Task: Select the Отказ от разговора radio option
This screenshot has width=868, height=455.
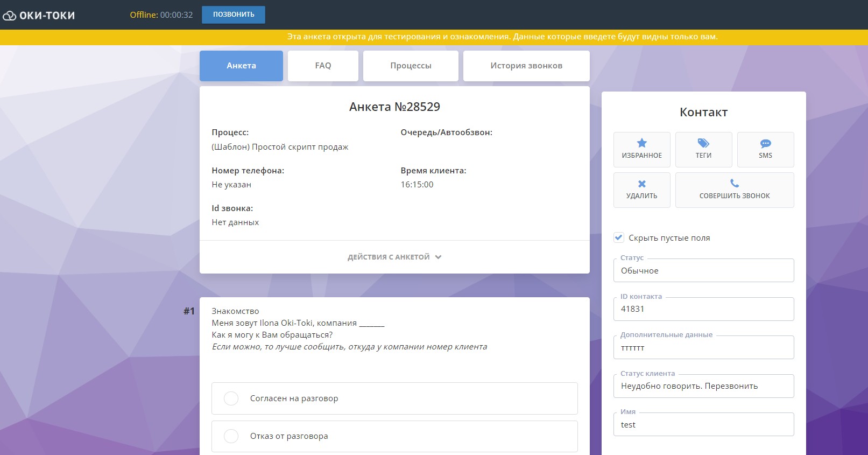Action: point(231,436)
